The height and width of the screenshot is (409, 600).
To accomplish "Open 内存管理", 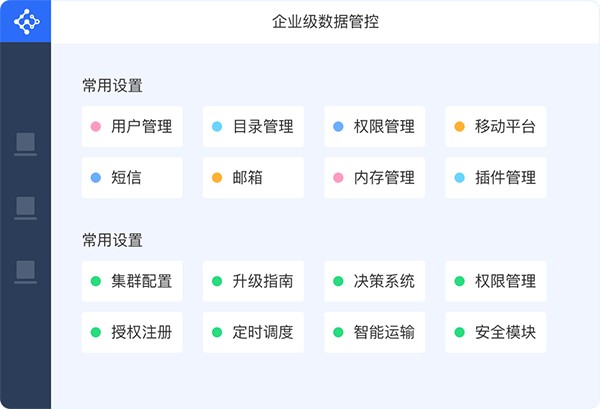I will coord(374,178).
